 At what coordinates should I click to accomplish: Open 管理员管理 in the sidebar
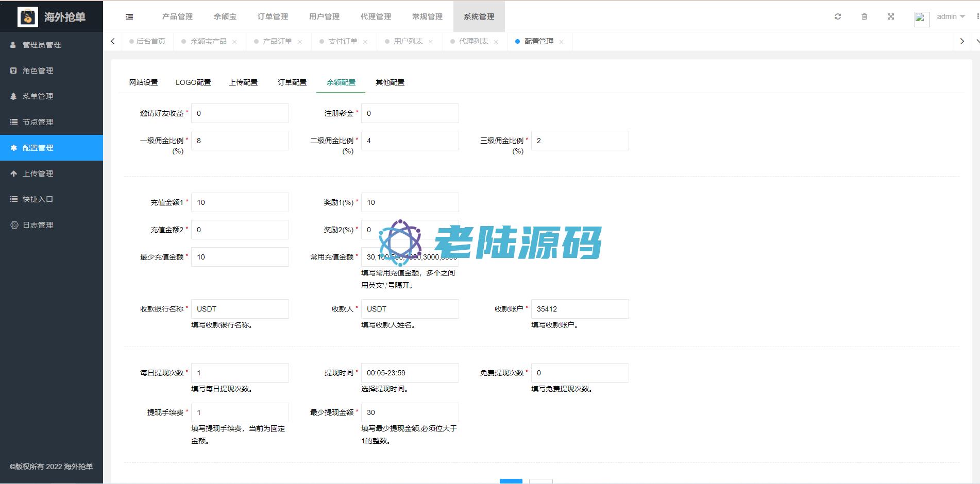[41, 45]
